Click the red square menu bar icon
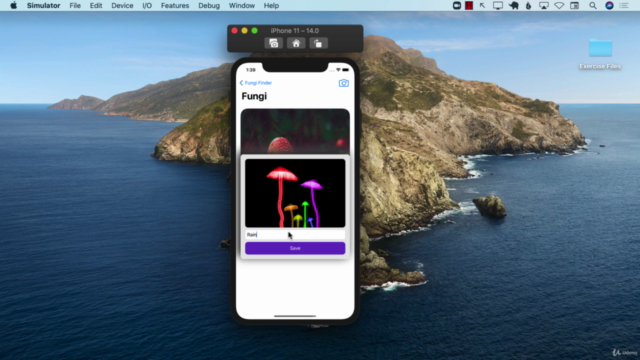Viewport: 640px width, 360px height. click(x=469, y=6)
